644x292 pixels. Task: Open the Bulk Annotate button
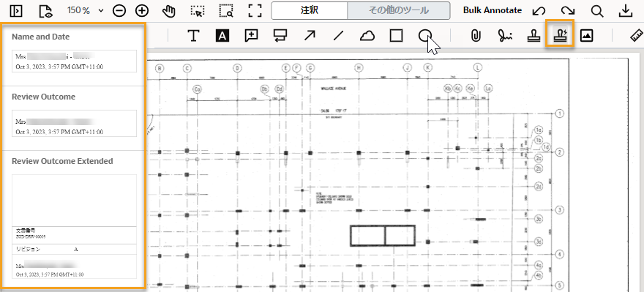pos(493,11)
